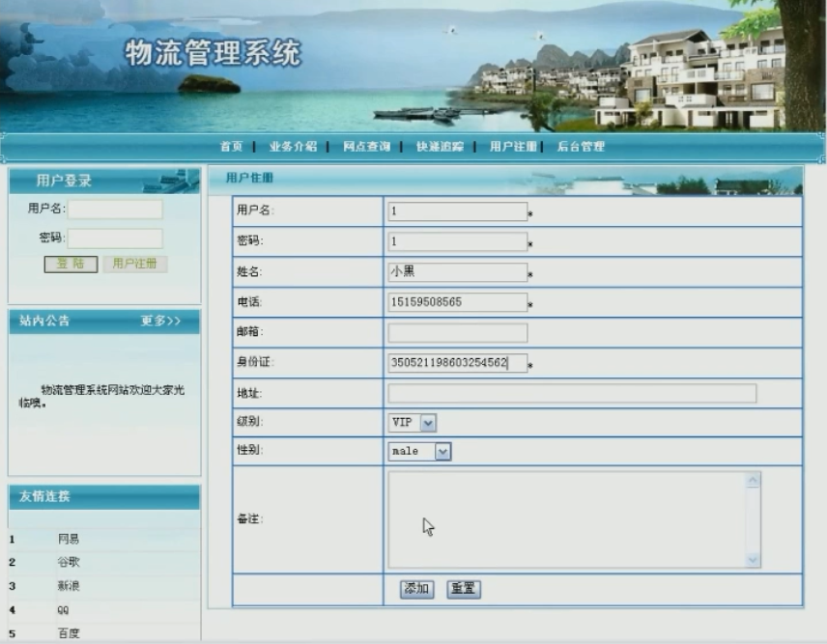827x644 pixels.
Task: Click the 备注 textarea scroll-down arrow
Action: [x=753, y=560]
